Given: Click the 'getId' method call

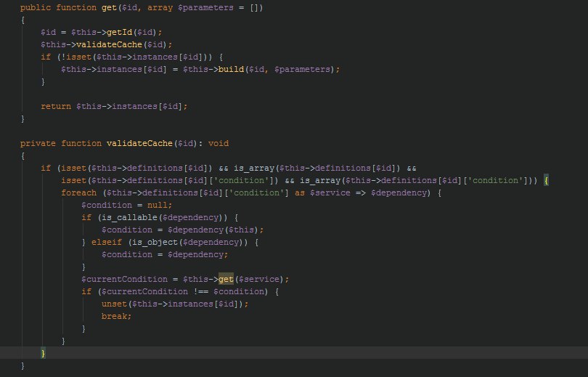Looking at the screenshot, I should point(119,32).
